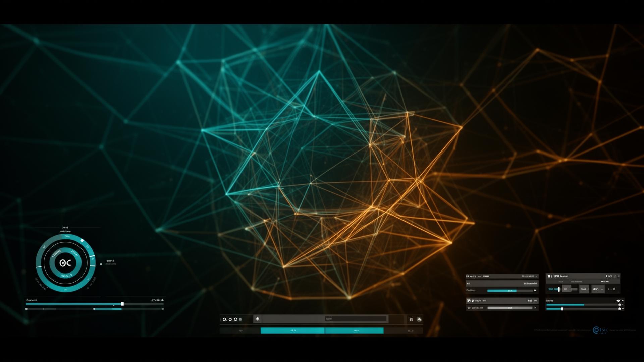The width and height of the screenshot is (644, 362).
Task: Click the second circle icon in the bottom toolbar
Action: point(230,319)
